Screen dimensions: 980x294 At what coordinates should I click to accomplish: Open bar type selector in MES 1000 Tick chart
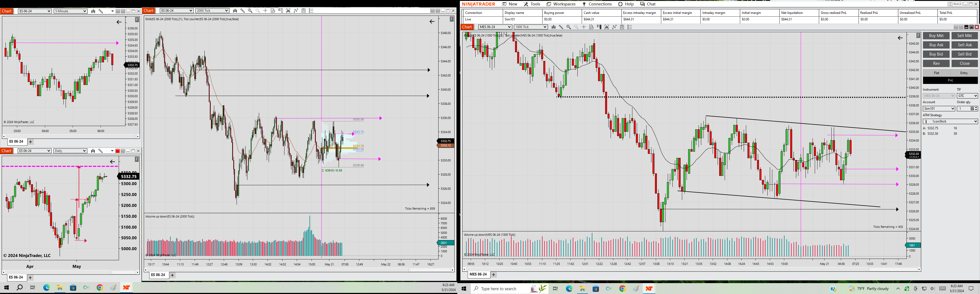[x=553, y=27]
